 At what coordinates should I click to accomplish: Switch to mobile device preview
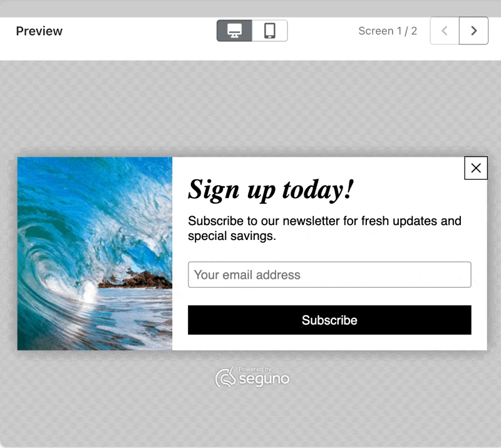[x=270, y=31]
